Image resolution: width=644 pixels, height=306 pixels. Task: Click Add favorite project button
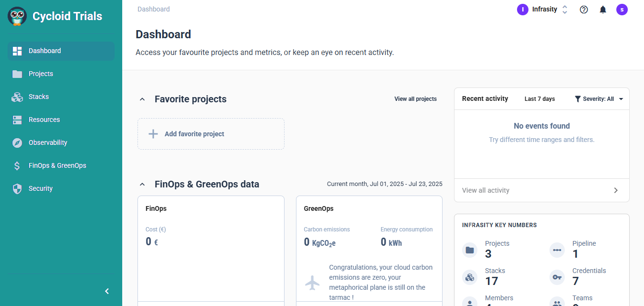click(211, 134)
